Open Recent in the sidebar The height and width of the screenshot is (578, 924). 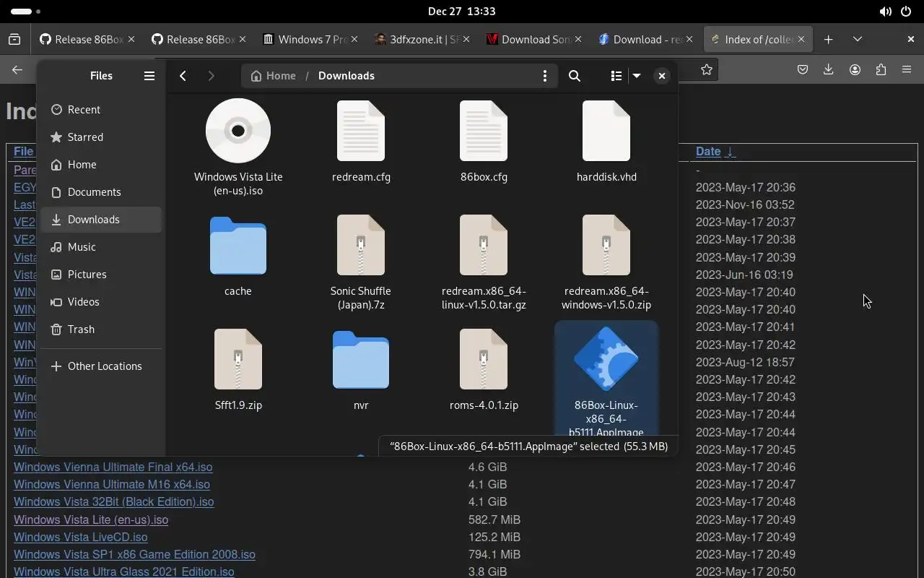click(101, 110)
